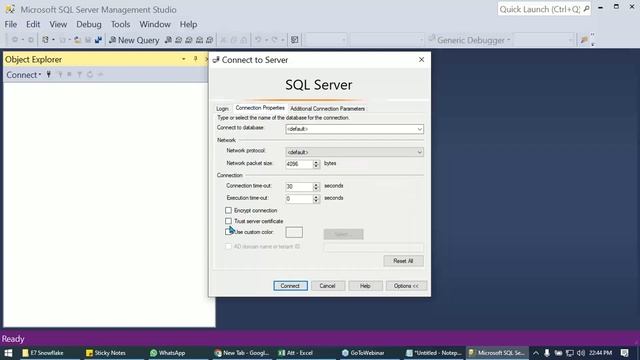Screen dimensions: 640x360
Task: Open E7 Snowflake folder in taskbar
Action: click(42, 353)
